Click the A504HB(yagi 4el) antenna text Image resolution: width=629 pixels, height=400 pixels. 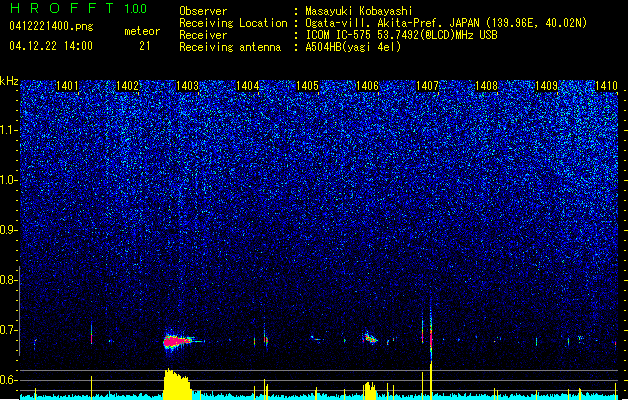[353, 47]
